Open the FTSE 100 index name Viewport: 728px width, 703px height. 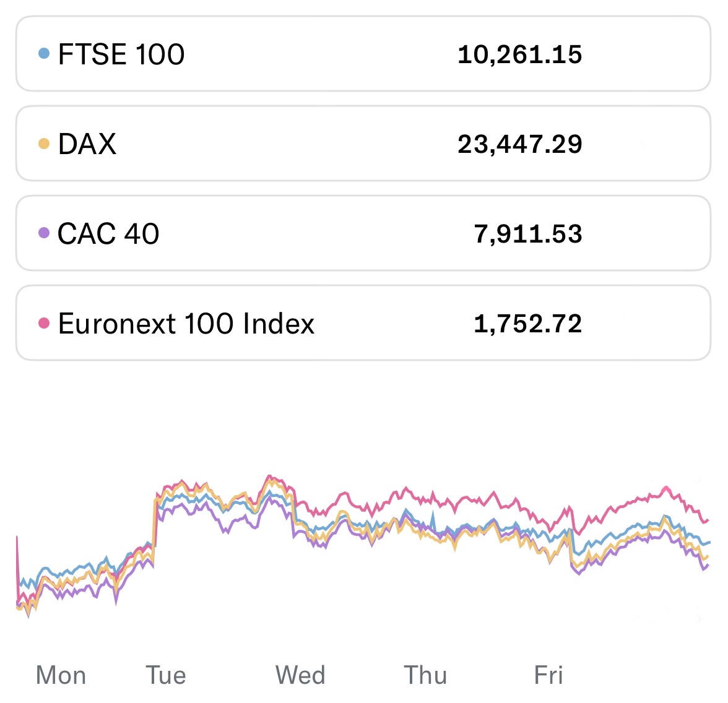[121, 54]
